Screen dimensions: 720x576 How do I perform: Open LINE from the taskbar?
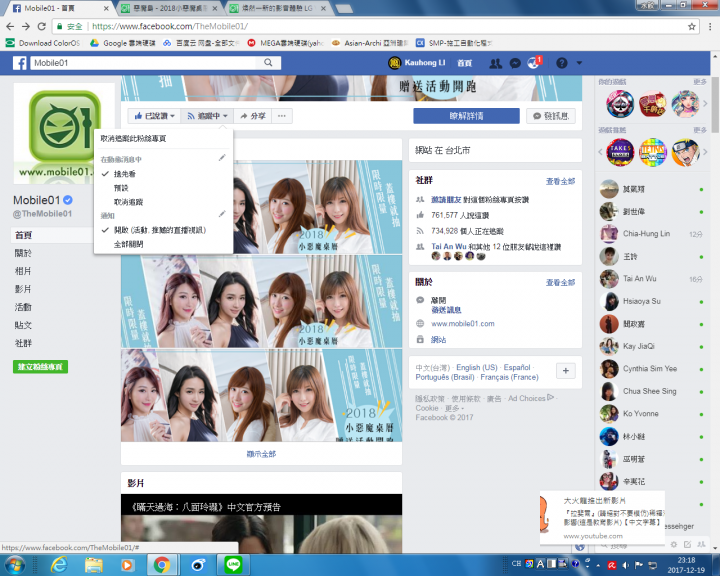233,565
